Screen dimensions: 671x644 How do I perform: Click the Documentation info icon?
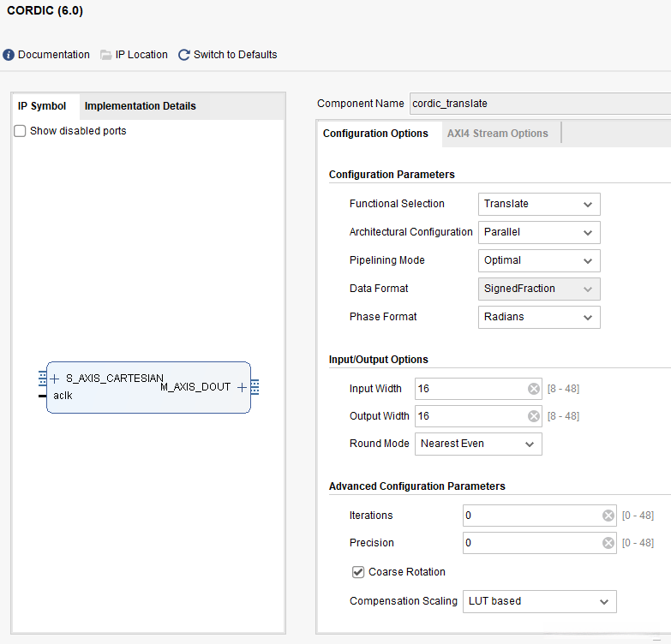[x=9, y=55]
